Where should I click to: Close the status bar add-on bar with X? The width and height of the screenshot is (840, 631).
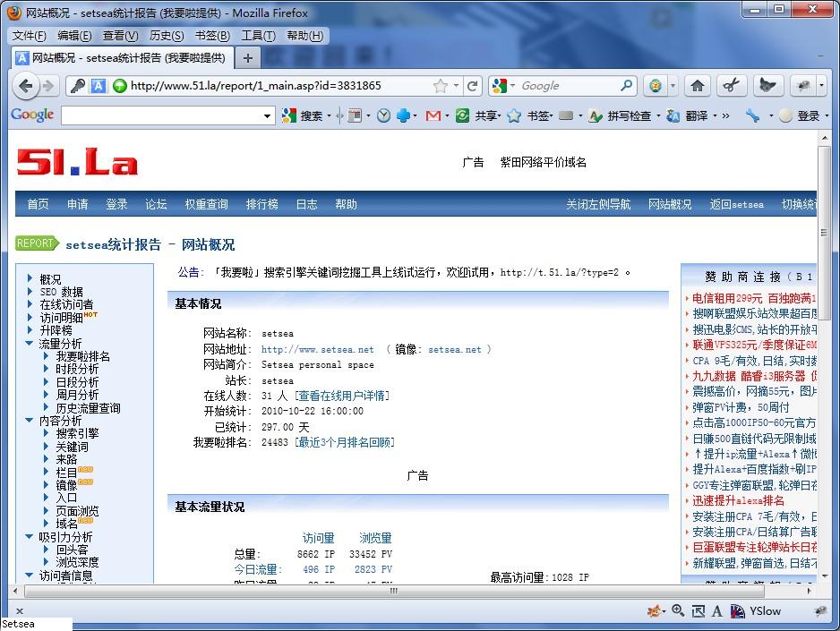(20, 610)
